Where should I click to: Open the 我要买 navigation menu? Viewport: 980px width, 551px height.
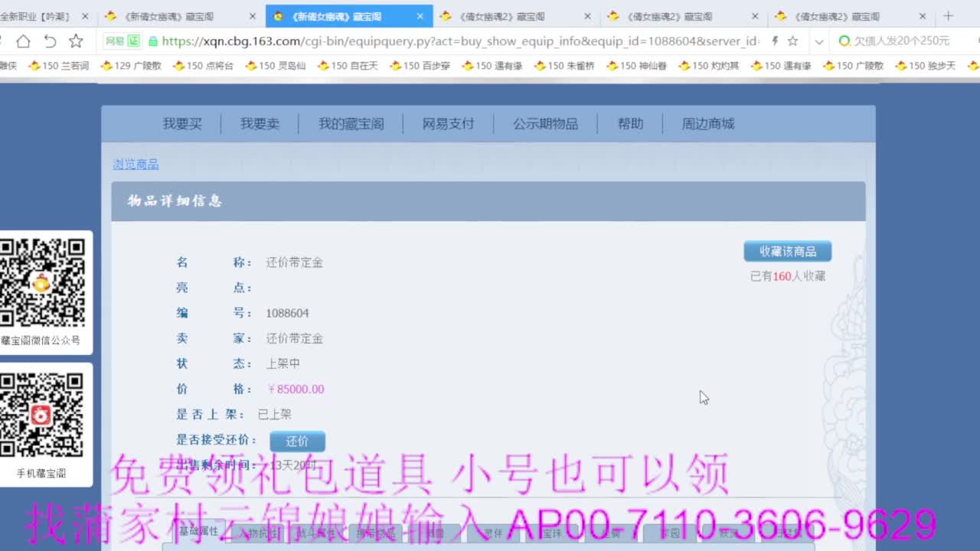tap(182, 123)
